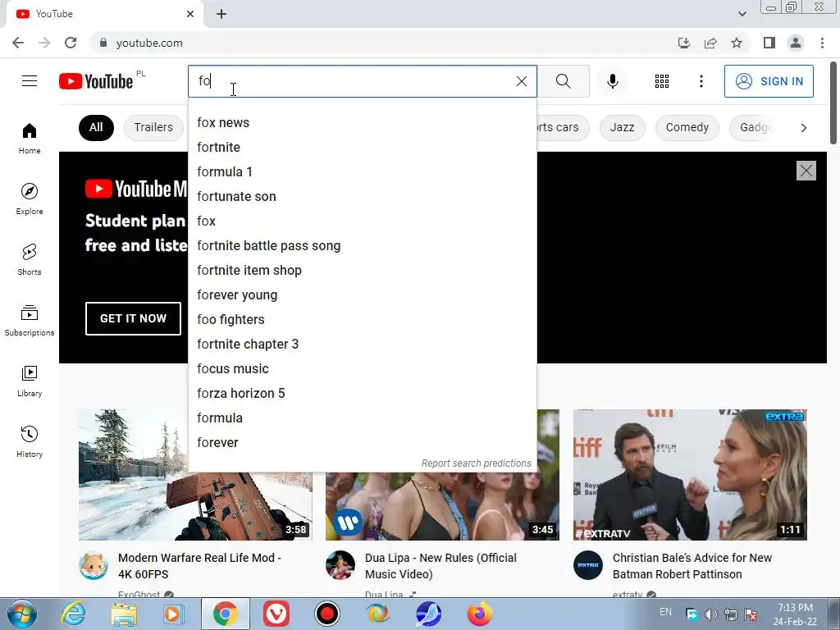Open the YouTube hamburger guide menu

[30, 81]
